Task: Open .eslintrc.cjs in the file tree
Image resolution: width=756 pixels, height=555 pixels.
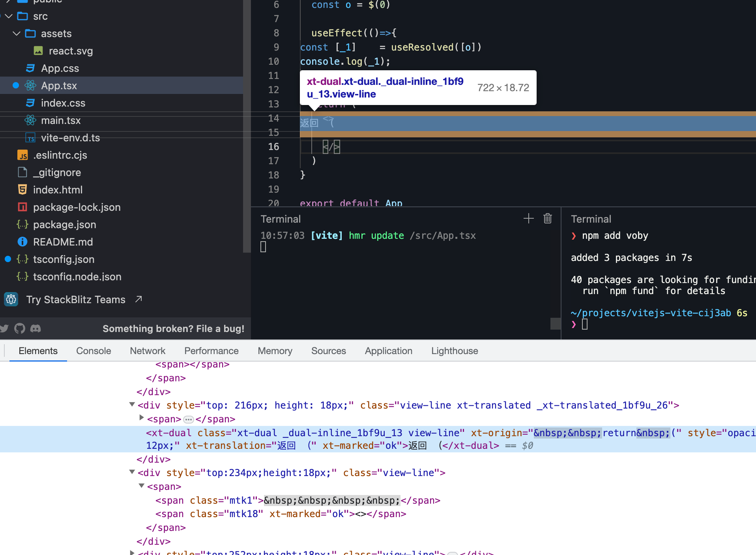Action: coord(60,155)
